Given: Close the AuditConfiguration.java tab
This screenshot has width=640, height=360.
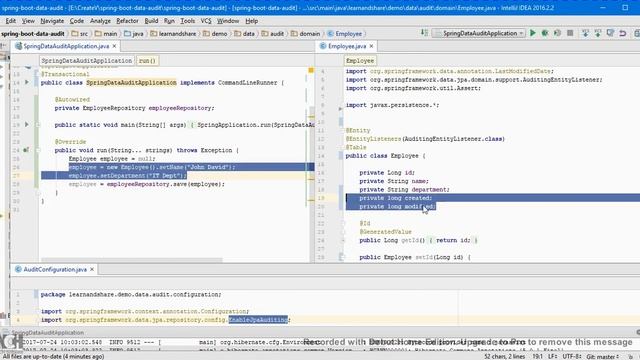Looking at the screenshot, I should point(92,269).
